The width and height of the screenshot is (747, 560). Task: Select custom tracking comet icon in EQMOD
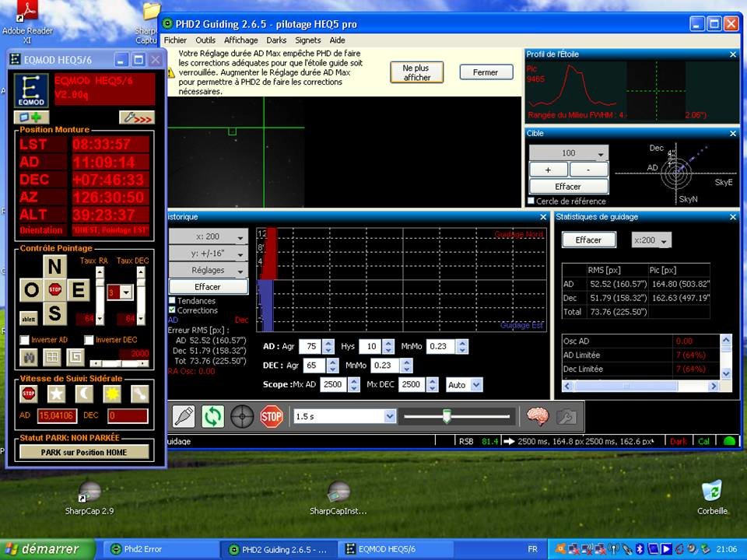tap(140, 394)
